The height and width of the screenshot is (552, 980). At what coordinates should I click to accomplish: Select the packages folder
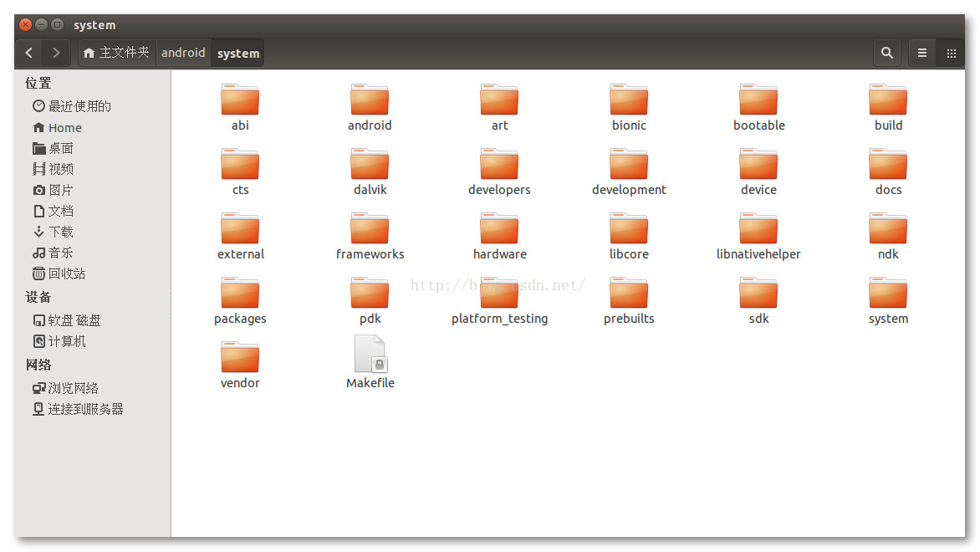pos(240,301)
